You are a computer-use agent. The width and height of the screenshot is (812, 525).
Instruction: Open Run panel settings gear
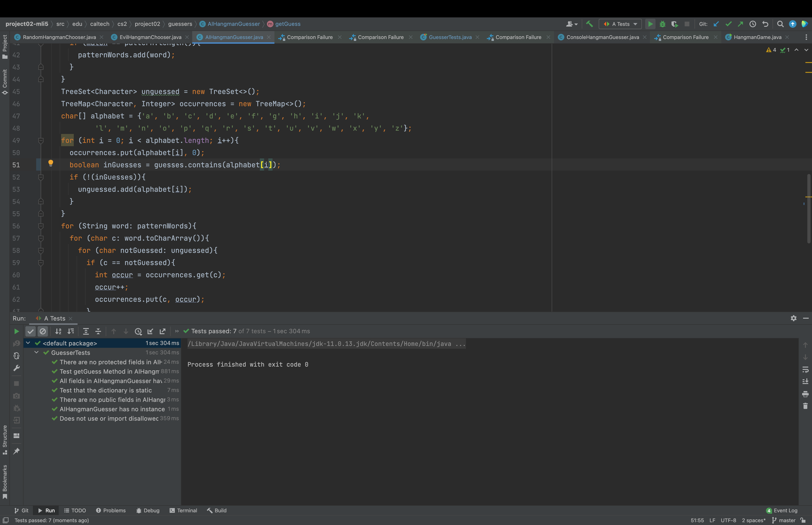794,318
